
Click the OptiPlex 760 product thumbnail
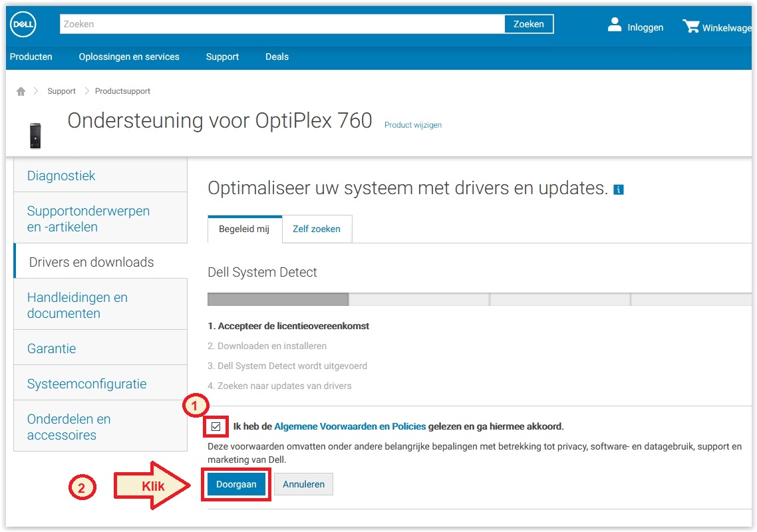click(35, 136)
